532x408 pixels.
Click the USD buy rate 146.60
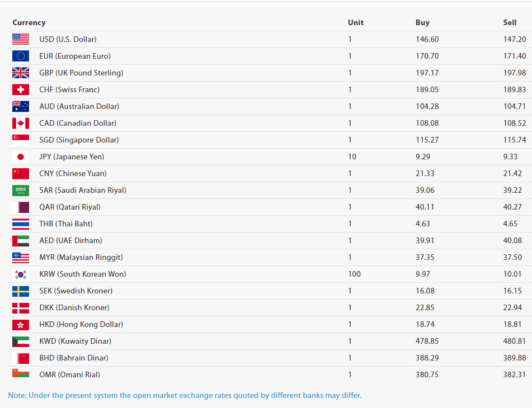(427, 39)
